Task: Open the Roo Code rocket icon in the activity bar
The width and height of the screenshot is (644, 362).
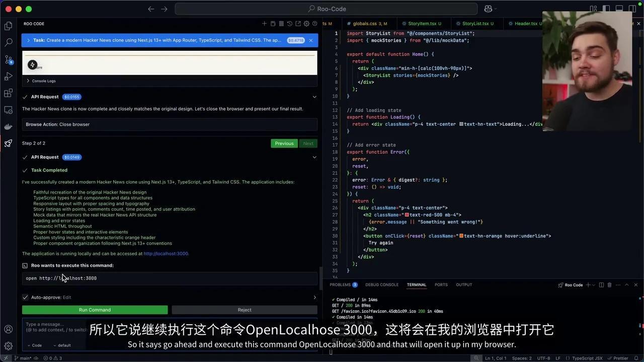Action: [8, 143]
